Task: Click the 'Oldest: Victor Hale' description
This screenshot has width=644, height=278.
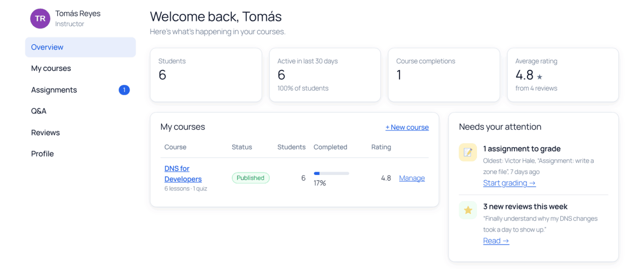Action: (538, 166)
